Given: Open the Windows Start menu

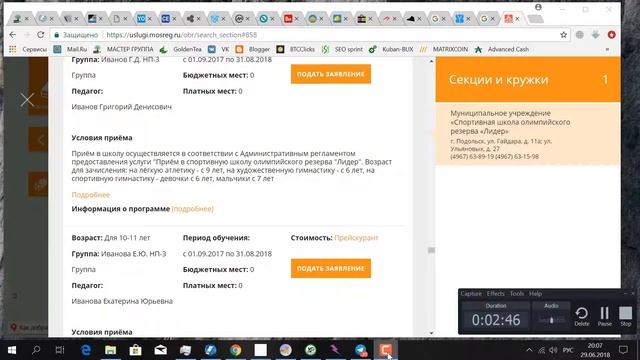Looking at the screenshot, I should [x=12, y=350].
